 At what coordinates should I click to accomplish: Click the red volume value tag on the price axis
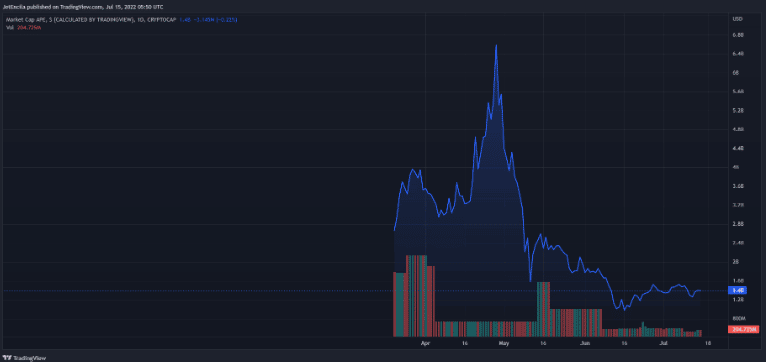click(x=743, y=329)
